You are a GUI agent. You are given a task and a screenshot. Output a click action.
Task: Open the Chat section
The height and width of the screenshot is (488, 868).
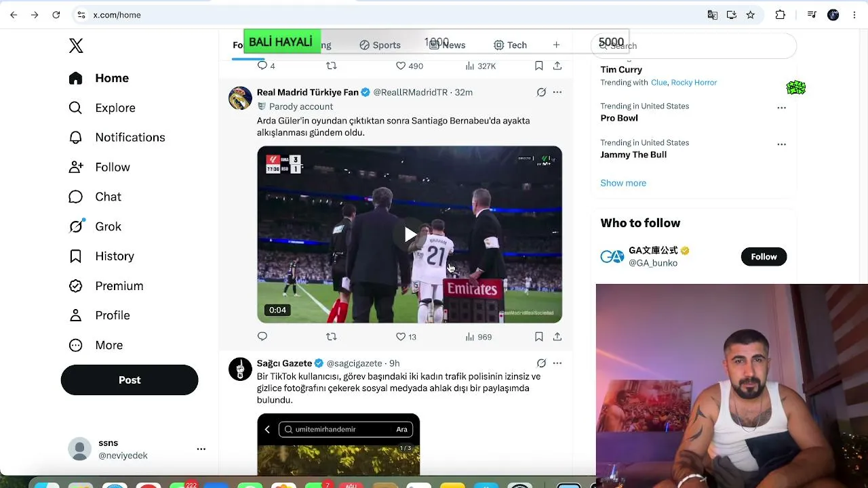pyautogui.click(x=95, y=197)
